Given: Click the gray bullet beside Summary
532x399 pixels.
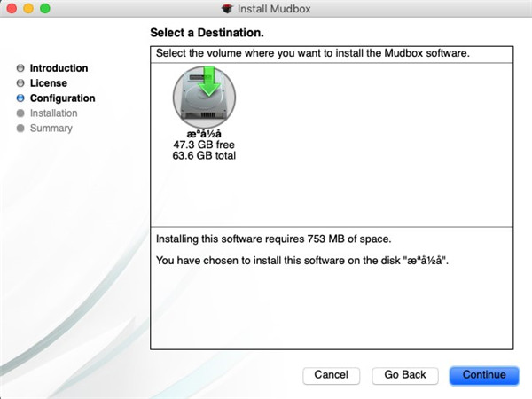Looking at the screenshot, I should [x=20, y=129].
